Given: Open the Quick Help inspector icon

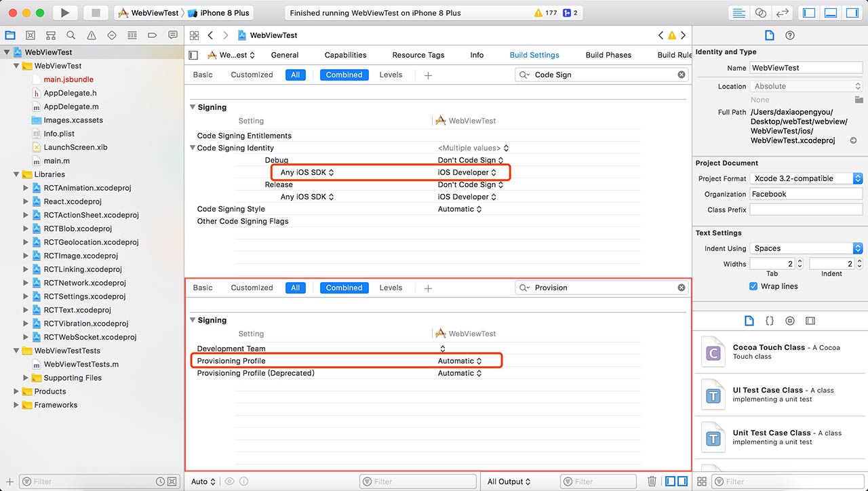Looking at the screenshot, I should [789, 35].
